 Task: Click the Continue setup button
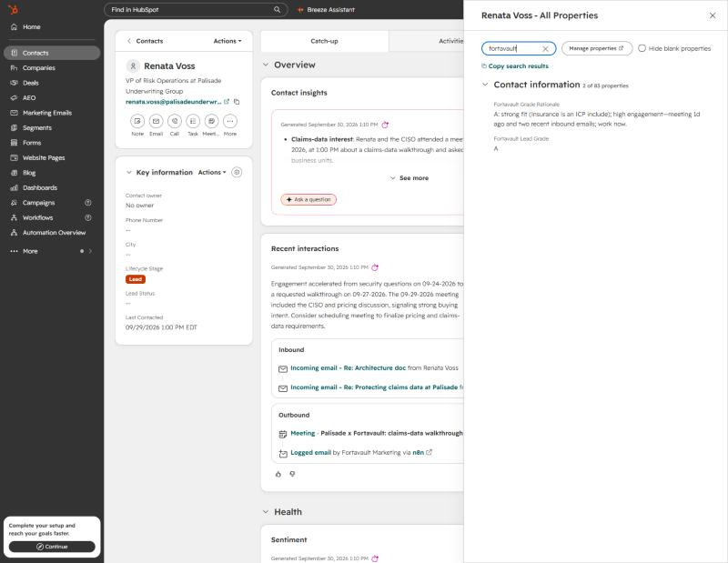click(52, 547)
